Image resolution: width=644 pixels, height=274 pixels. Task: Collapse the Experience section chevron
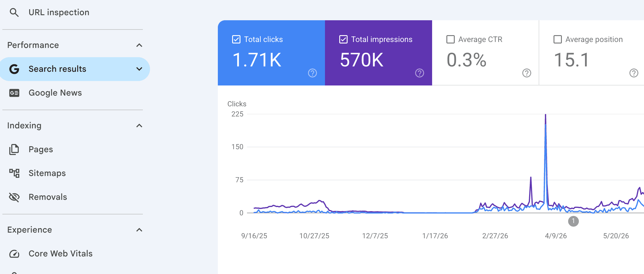click(x=139, y=230)
